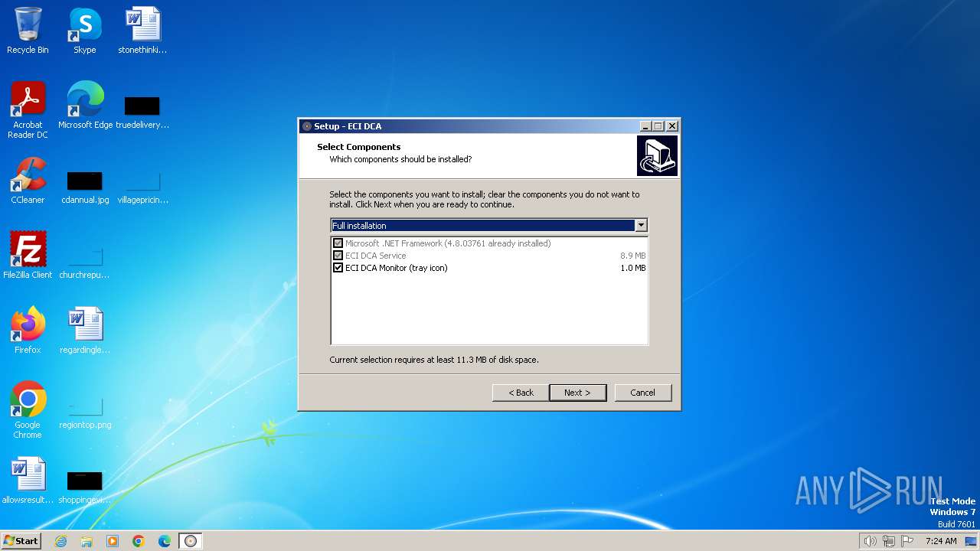Select the regiontop.png file icon
This screenshot has height=551, width=980.
[85, 412]
